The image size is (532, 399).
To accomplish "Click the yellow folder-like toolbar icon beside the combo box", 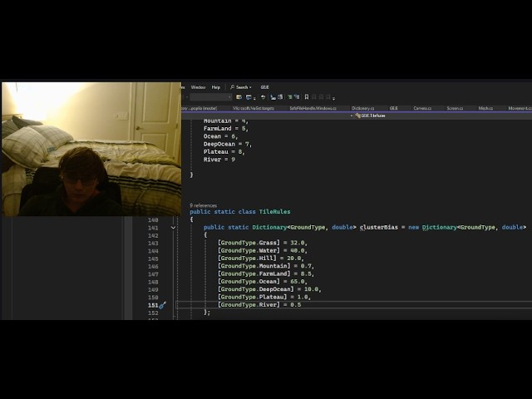I will (x=239, y=97).
